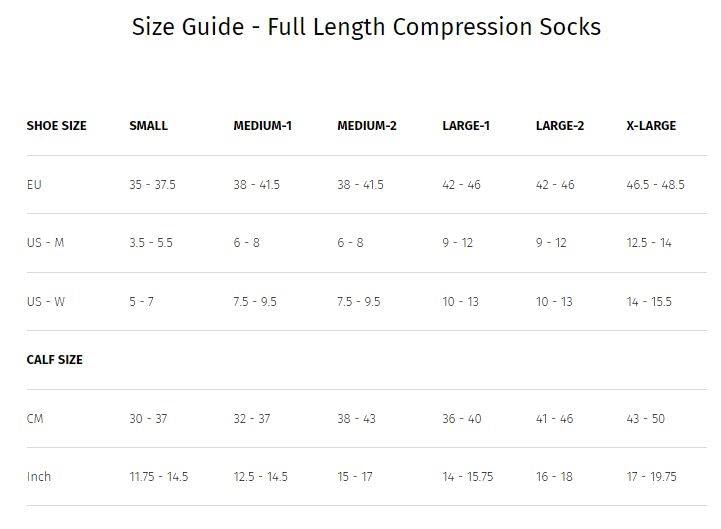Image resolution: width=721 pixels, height=529 pixels.
Task: Select the MEDIUM-2 column header
Action: pos(367,126)
